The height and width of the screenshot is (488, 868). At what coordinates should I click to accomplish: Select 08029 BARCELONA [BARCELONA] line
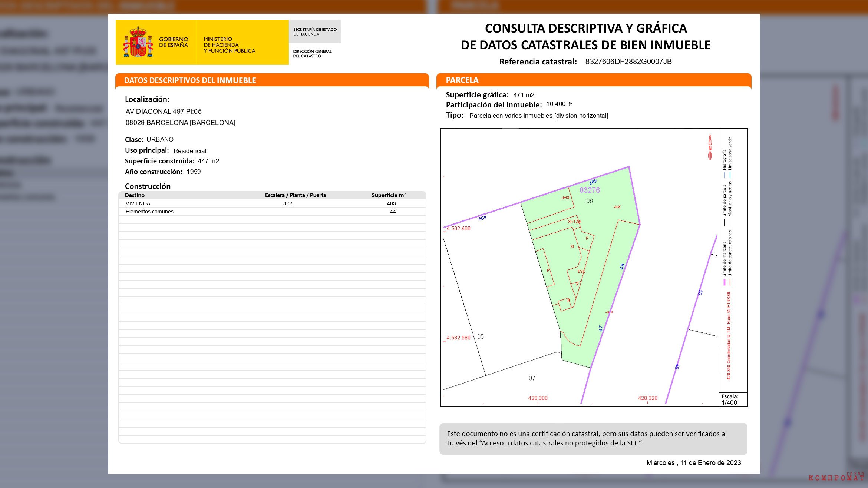pos(180,123)
